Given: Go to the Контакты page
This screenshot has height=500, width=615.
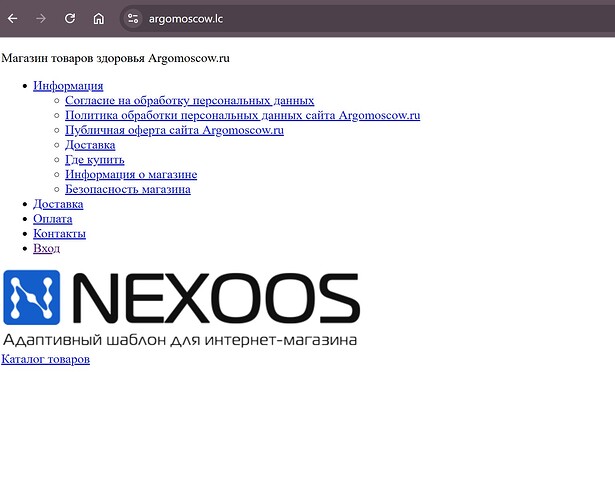Looking at the screenshot, I should pyautogui.click(x=59, y=234).
